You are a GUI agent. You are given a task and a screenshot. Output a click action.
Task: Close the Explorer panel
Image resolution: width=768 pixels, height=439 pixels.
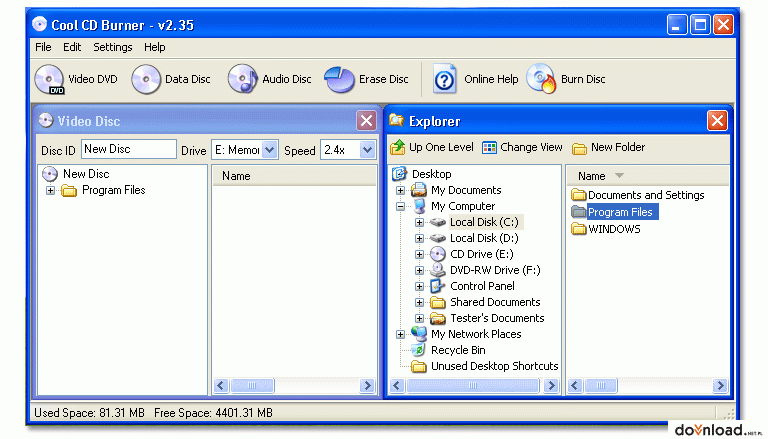717,121
